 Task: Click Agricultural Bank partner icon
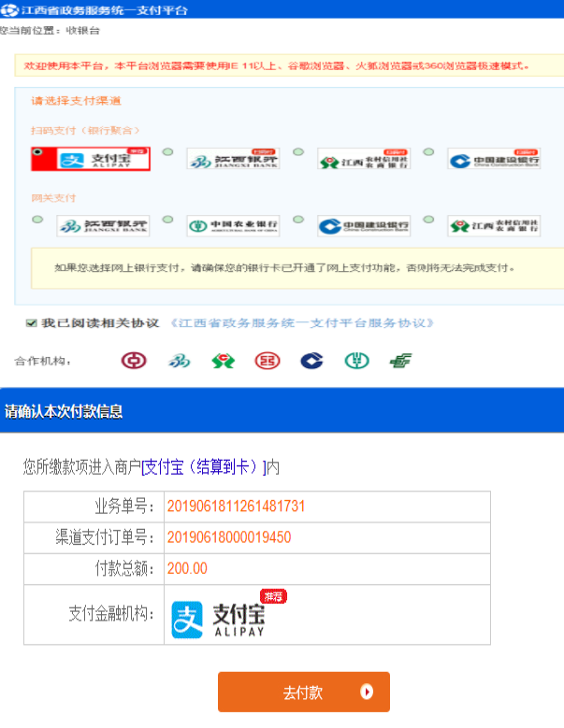click(x=356, y=361)
